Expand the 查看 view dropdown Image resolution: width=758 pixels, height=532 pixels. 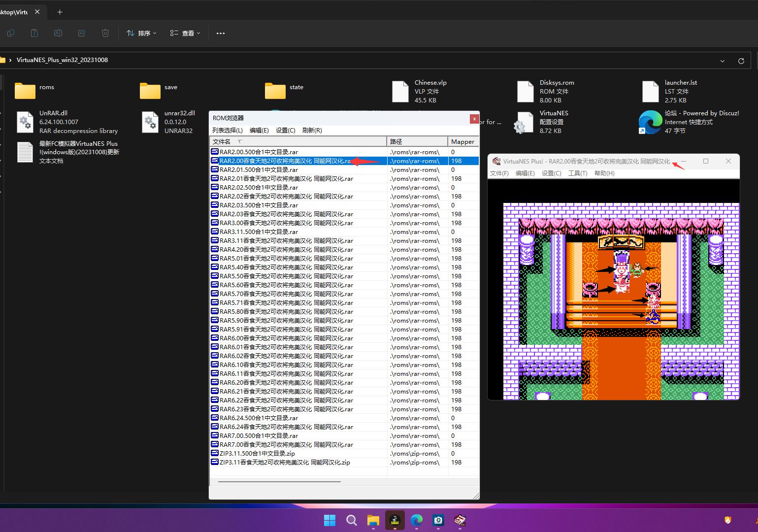185,33
